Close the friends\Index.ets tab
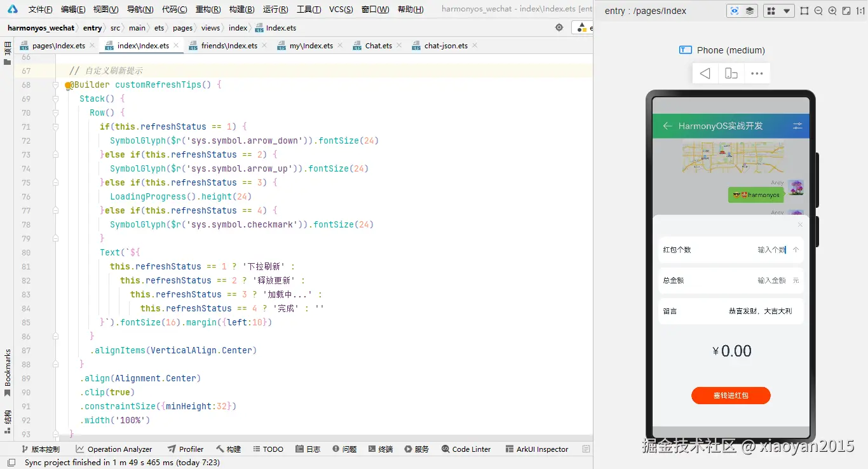This screenshot has height=469, width=868. tap(264, 46)
